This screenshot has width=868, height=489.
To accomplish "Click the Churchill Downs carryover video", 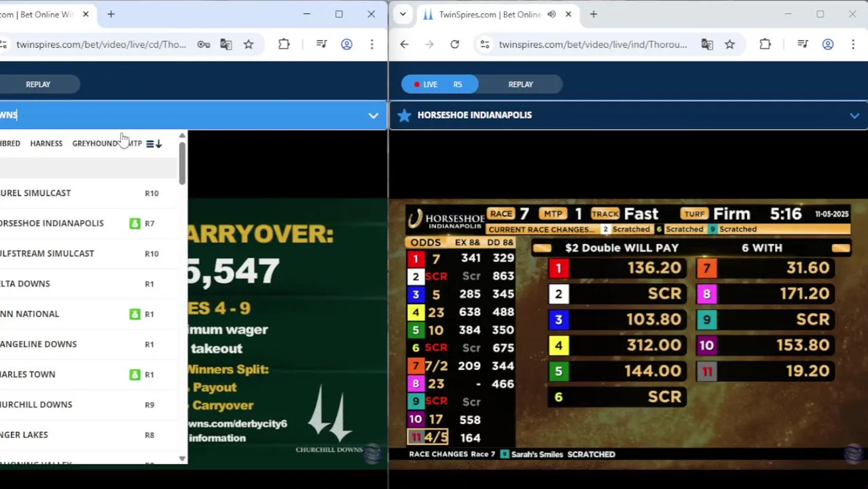I will [287, 333].
